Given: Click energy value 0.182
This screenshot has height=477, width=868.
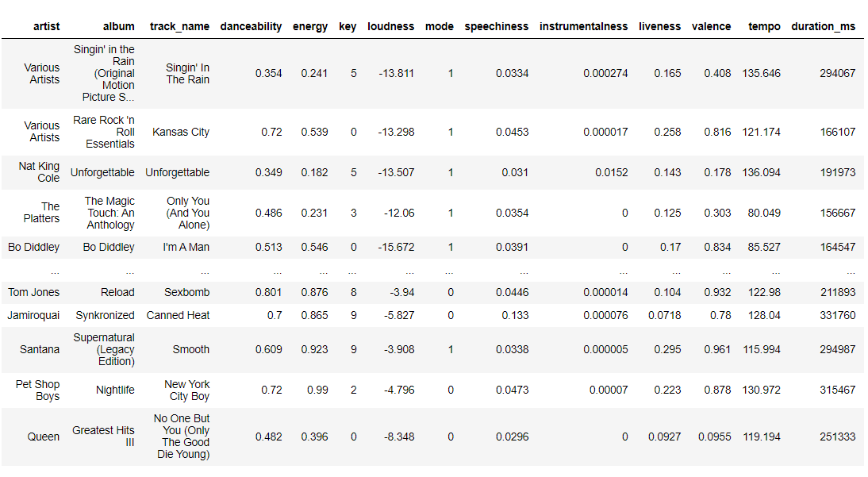Looking at the screenshot, I should coord(314,172).
